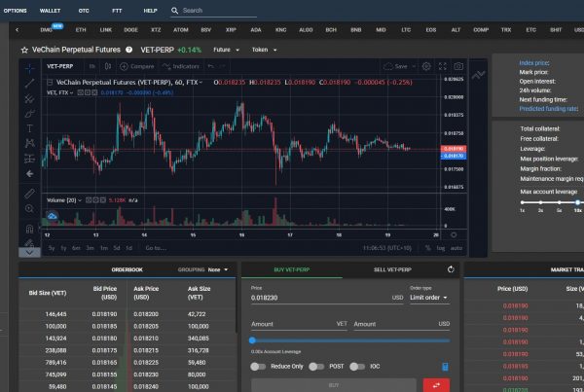Click the candlestick chart style icon
This screenshot has height=392, width=584.
(108, 66)
